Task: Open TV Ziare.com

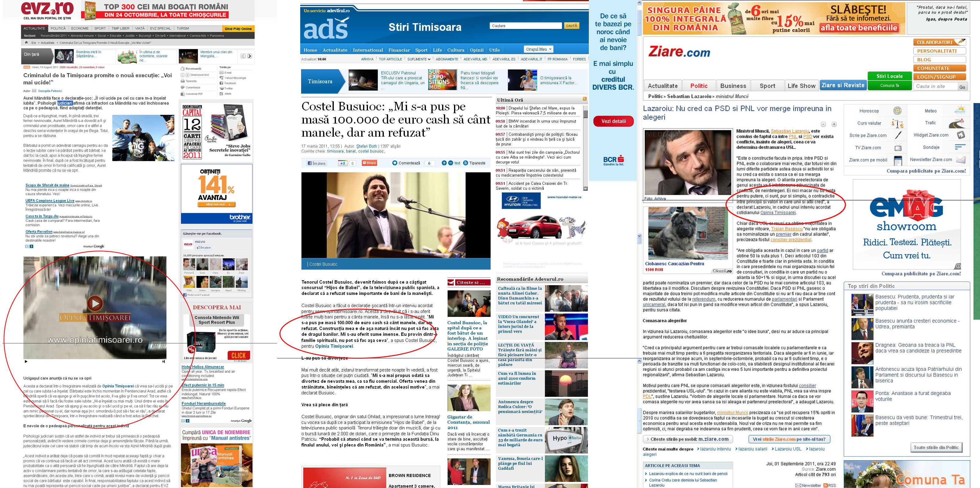Action: 868,148
